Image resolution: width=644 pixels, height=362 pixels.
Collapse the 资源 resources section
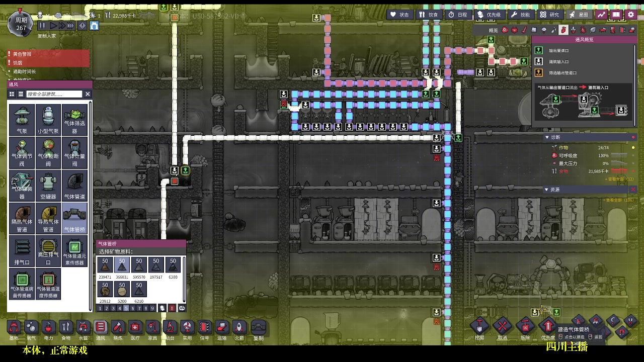(547, 190)
